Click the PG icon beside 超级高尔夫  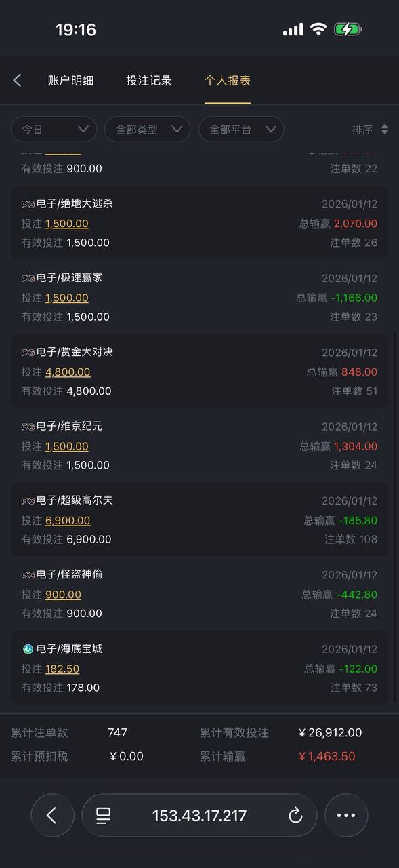tap(26, 500)
